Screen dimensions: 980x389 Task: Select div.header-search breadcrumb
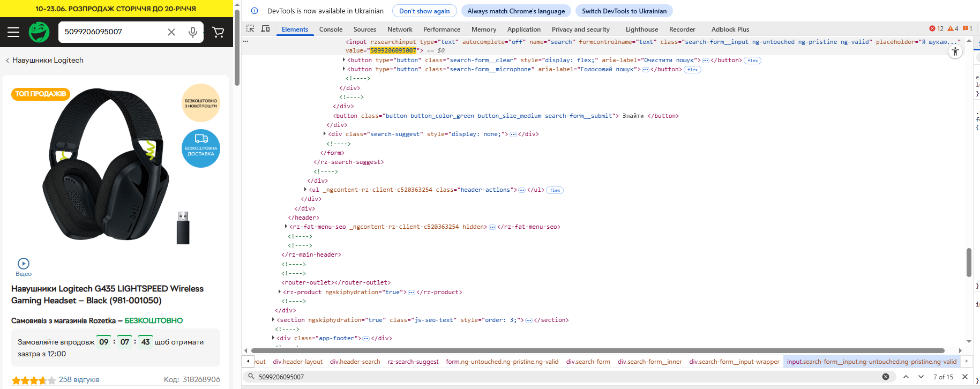click(x=355, y=362)
